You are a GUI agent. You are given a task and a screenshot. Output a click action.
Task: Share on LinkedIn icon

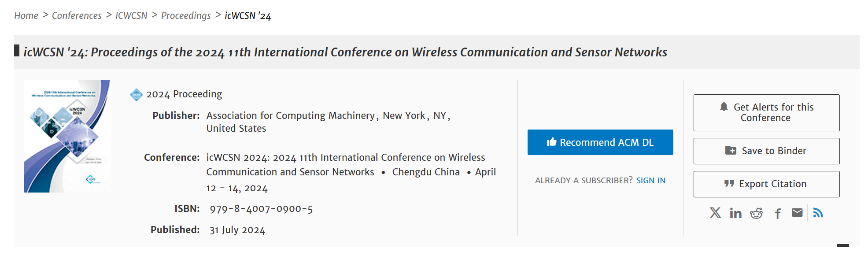click(735, 213)
